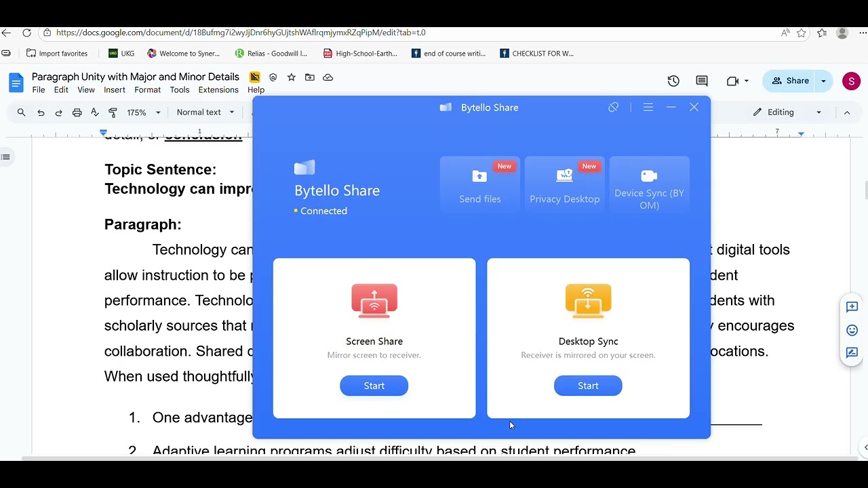Open the Google Docs home icon

point(16,83)
